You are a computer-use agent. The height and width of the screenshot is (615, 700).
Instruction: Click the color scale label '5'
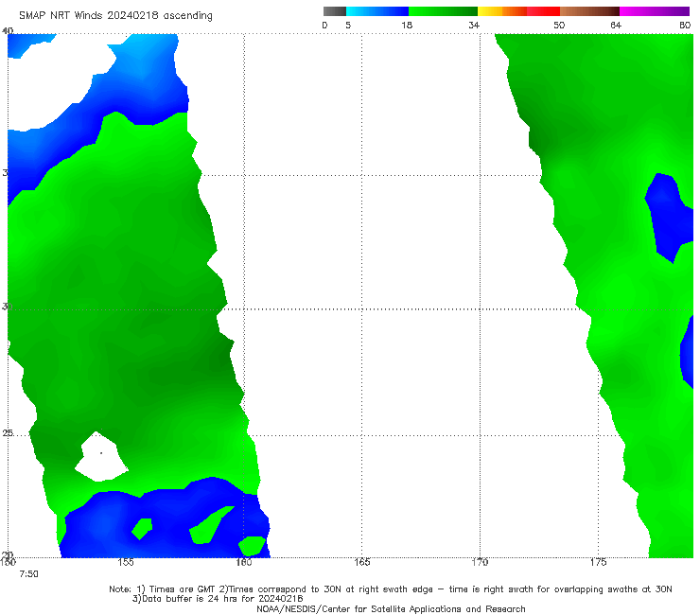pyautogui.click(x=348, y=26)
